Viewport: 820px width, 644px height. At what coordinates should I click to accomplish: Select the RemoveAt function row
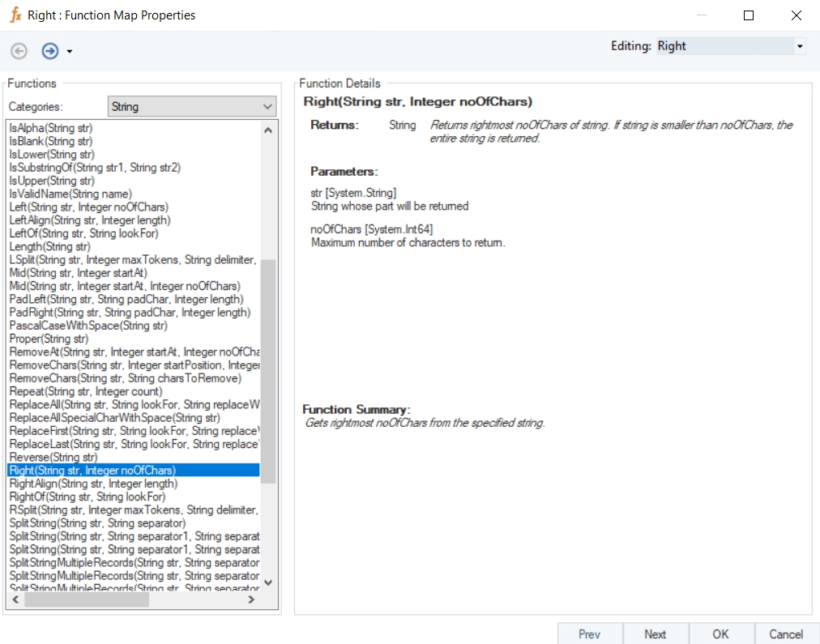tap(134, 352)
